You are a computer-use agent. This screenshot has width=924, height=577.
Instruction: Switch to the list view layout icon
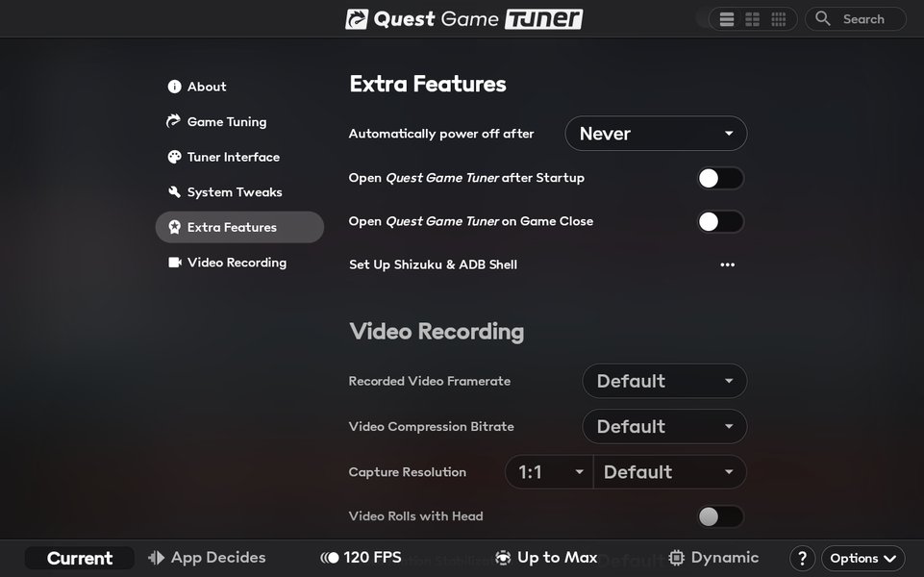coord(727,19)
